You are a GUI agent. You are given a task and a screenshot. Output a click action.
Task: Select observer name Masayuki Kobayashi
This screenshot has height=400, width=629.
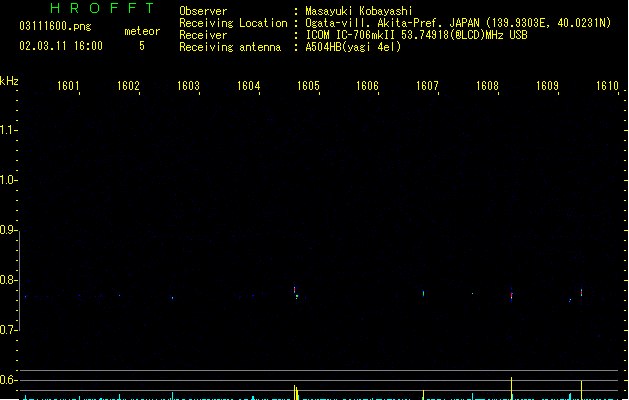tap(359, 11)
